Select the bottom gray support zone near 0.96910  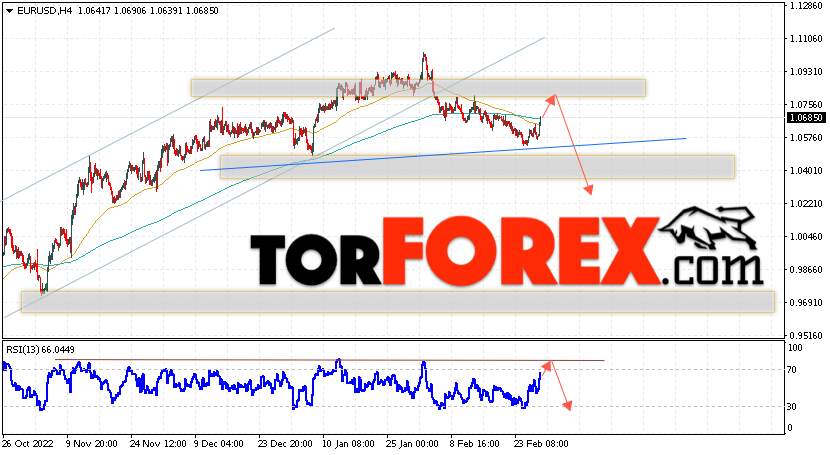[x=398, y=302]
